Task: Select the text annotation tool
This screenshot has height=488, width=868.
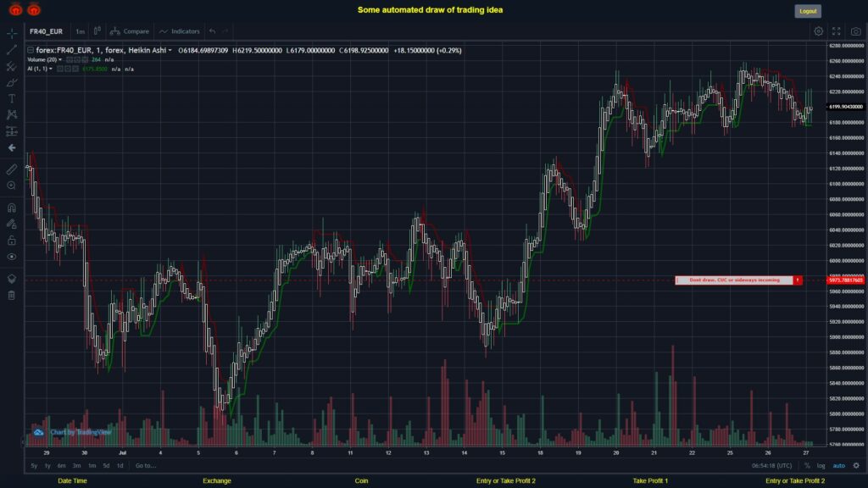Action: [x=12, y=98]
